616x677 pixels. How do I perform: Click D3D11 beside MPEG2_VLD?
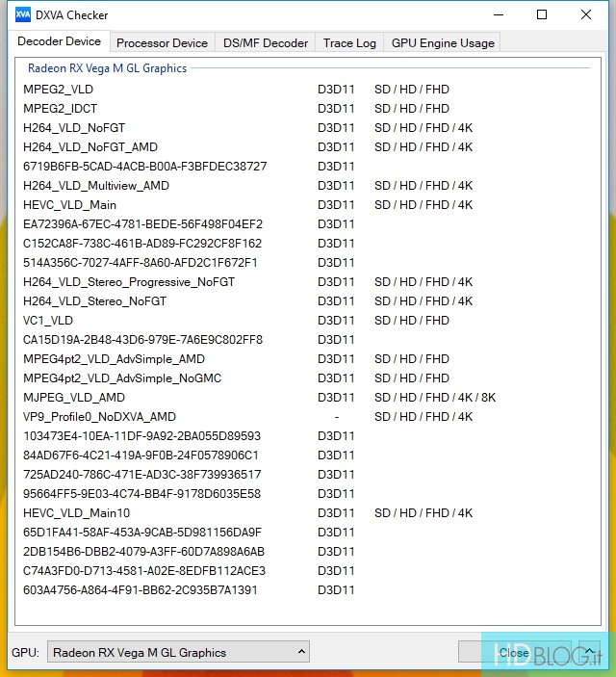[x=336, y=90]
